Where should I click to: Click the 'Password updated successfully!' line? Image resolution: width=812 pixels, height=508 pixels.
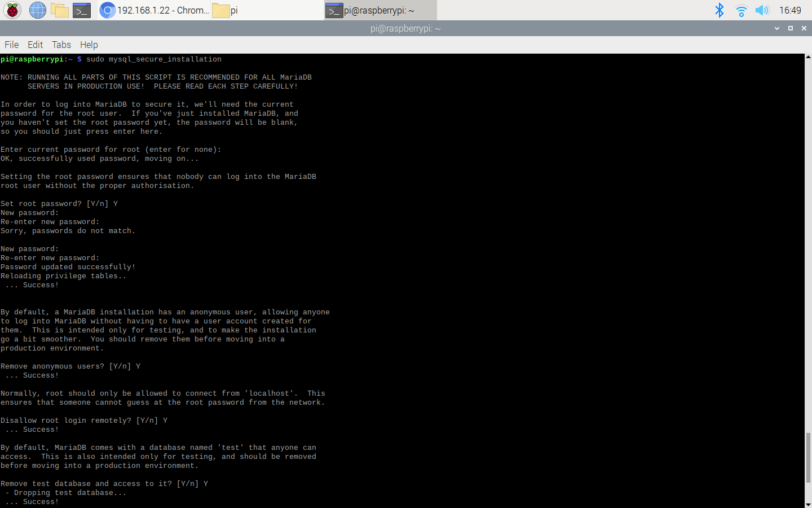68,267
